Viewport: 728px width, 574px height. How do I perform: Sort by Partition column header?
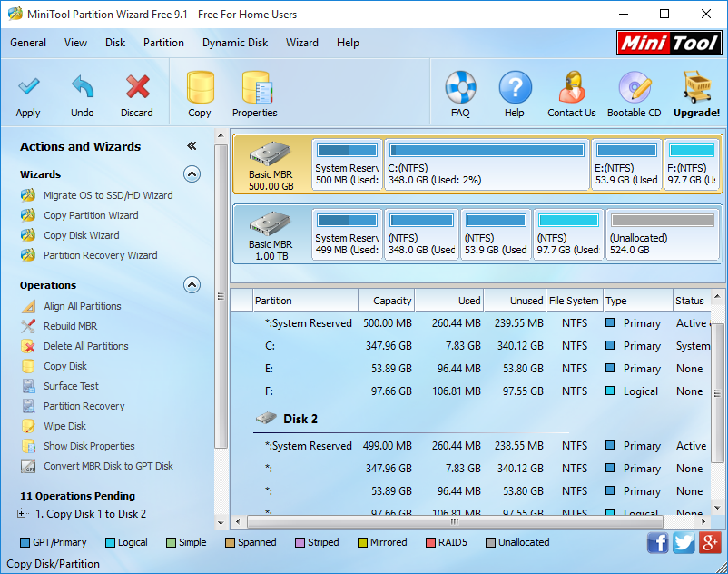tap(306, 301)
